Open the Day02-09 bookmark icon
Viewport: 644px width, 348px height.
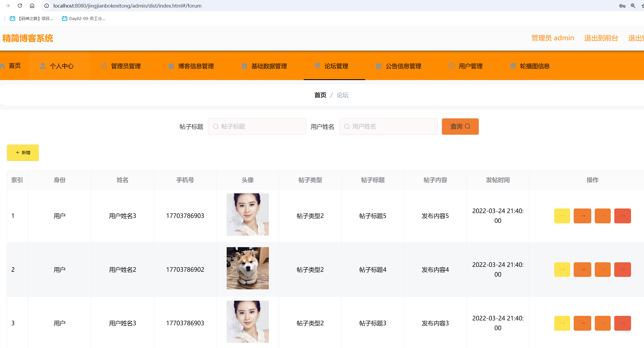[64, 18]
